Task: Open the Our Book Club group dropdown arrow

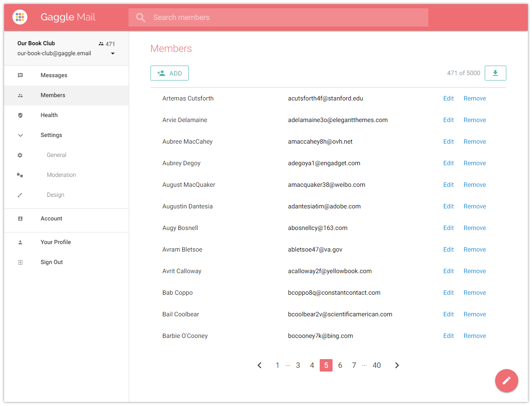Action: [x=113, y=54]
